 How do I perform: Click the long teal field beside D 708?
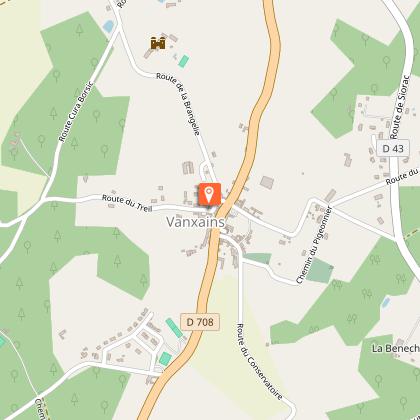174,328
